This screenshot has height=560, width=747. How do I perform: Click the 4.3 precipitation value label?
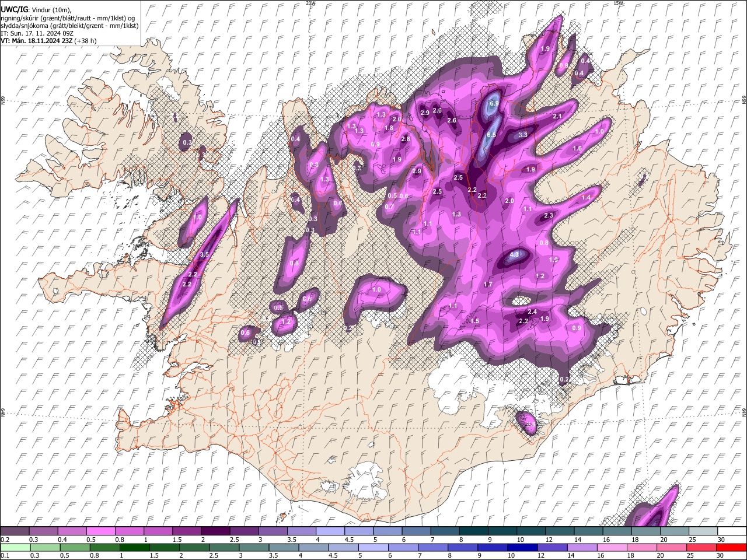(515, 255)
